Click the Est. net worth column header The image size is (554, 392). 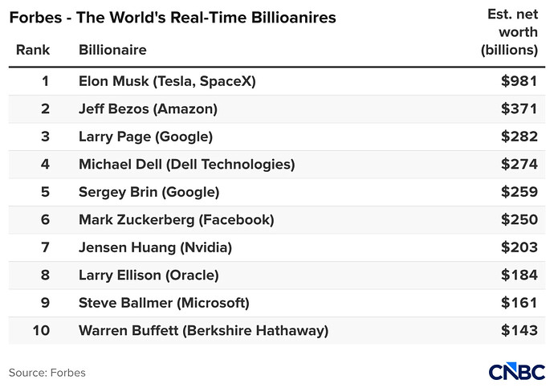(x=510, y=32)
